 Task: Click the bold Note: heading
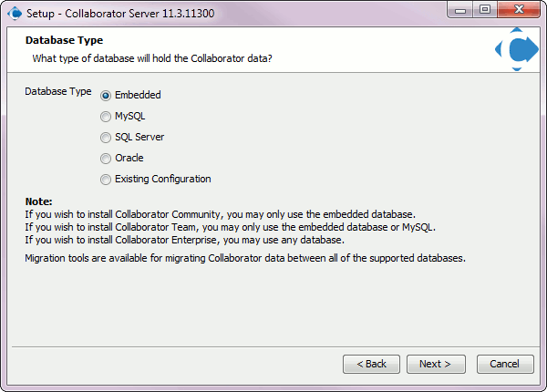tap(38, 201)
